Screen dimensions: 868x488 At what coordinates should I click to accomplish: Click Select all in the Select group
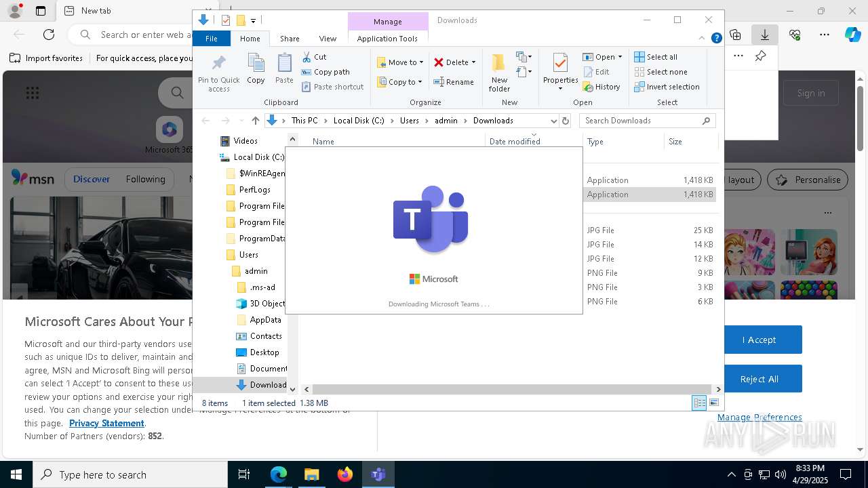click(x=656, y=57)
